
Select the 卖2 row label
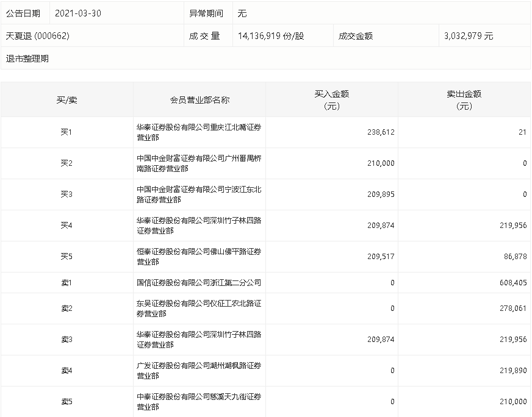(x=67, y=308)
